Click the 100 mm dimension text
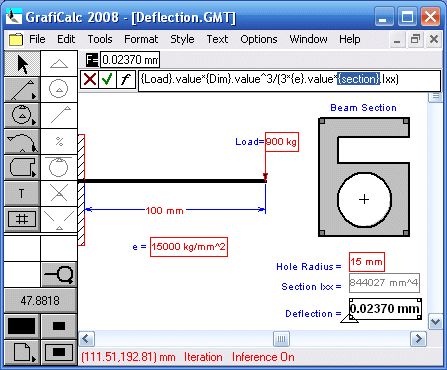The width and height of the screenshot is (447, 370). point(165,211)
